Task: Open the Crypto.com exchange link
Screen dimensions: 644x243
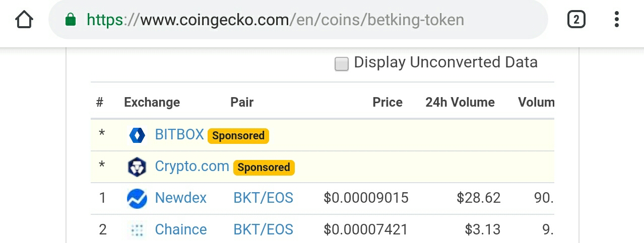Action: [192, 166]
